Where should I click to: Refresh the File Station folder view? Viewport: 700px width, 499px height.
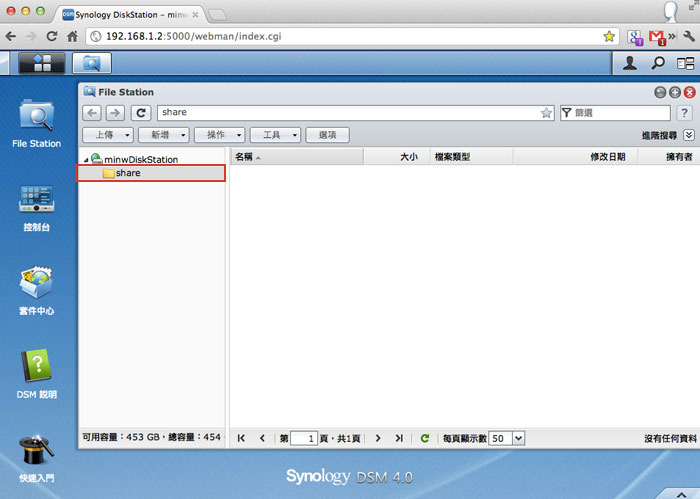[141, 113]
